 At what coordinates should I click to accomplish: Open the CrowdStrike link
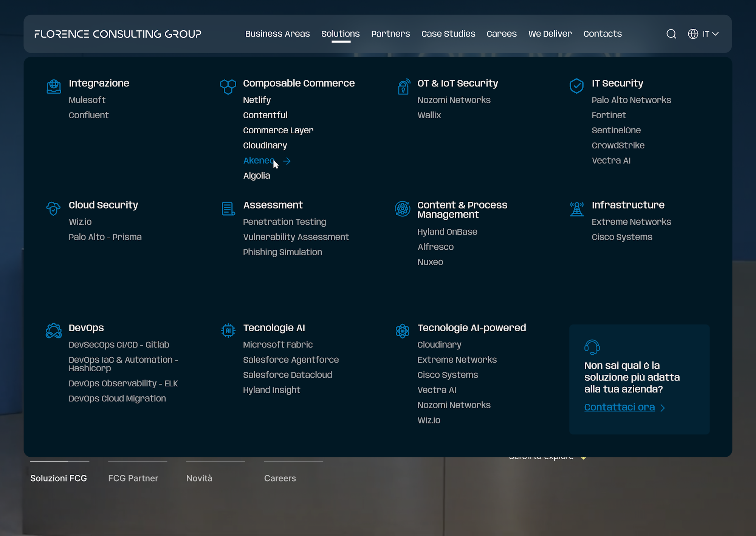618,145
